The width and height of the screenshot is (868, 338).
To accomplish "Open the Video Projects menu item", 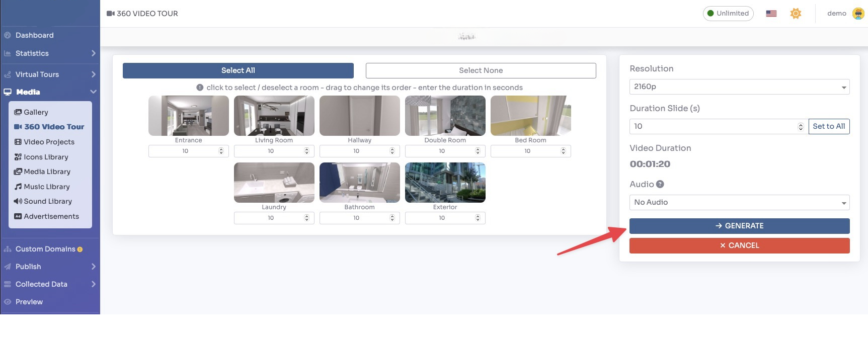I will (x=49, y=142).
